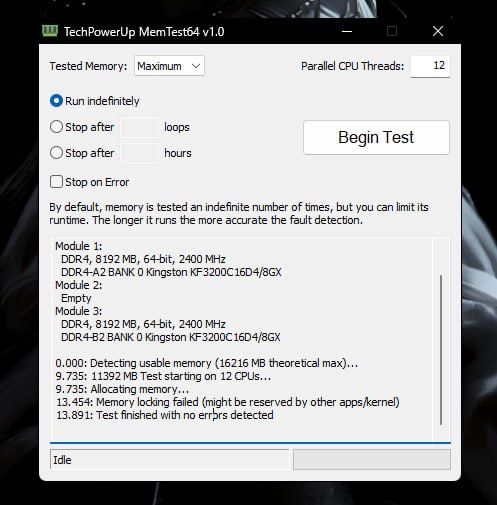The width and height of the screenshot is (497, 505).
Task: Click the MemTest64 green RAM app icon
Action: pyautogui.click(x=50, y=31)
